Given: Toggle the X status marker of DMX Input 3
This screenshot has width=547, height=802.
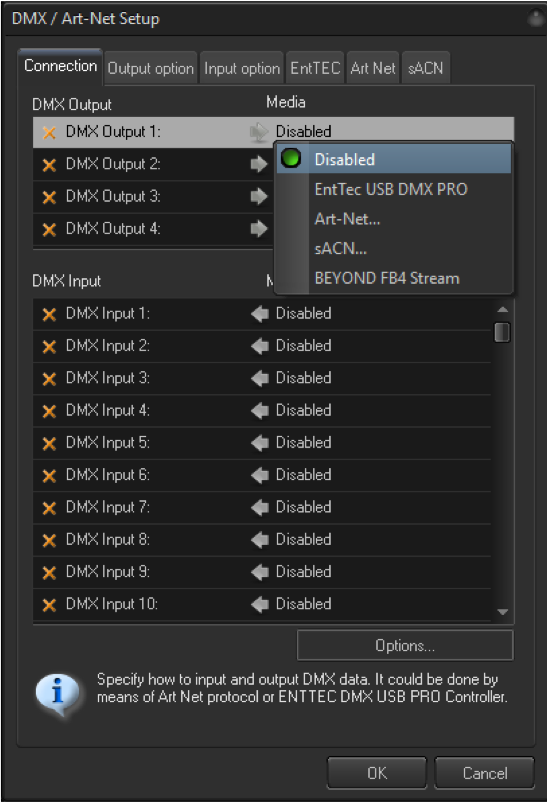Looking at the screenshot, I should (x=49, y=378).
